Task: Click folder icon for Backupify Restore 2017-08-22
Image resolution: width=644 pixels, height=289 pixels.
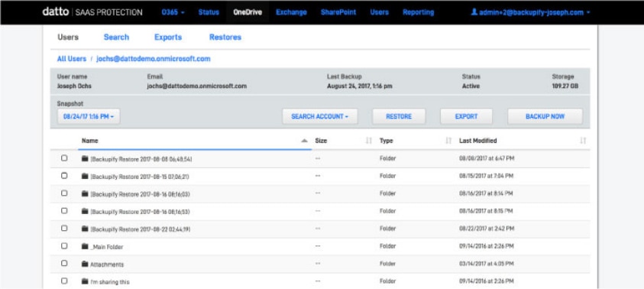Action: (85, 228)
